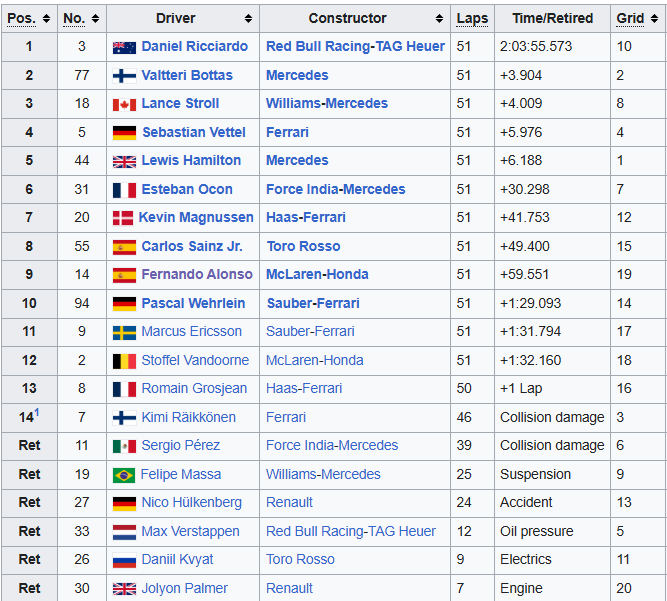Open Kevin Magnussen driver link
Viewport: 667px width, 601px height.
point(196,217)
